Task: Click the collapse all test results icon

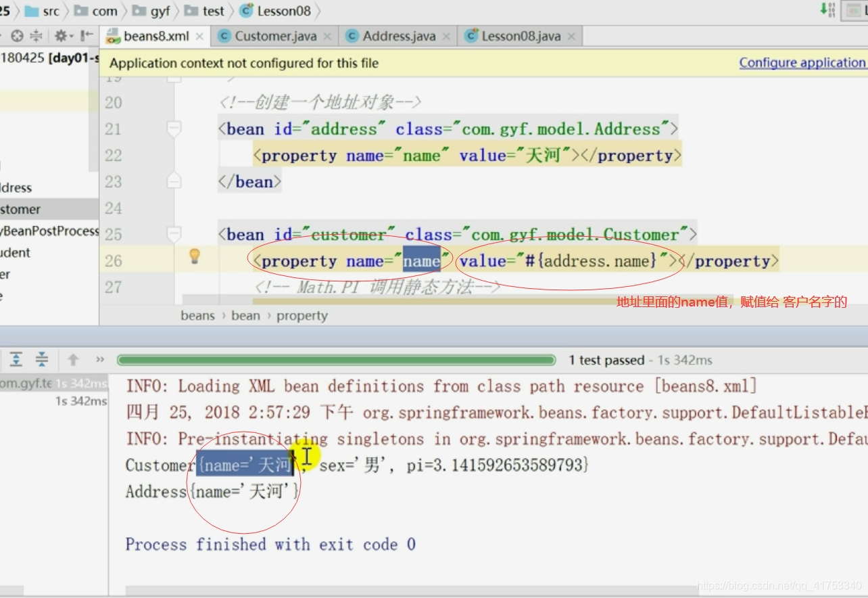Action: pyautogui.click(x=42, y=360)
